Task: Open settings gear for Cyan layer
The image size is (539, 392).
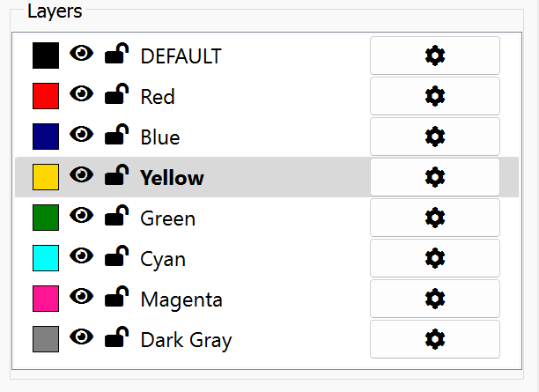Action: [435, 258]
